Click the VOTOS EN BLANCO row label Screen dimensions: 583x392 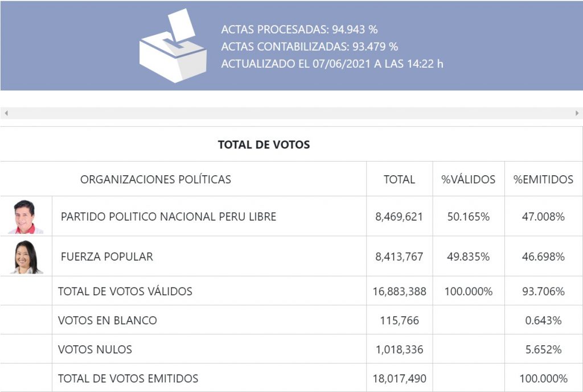coord(107,320)
